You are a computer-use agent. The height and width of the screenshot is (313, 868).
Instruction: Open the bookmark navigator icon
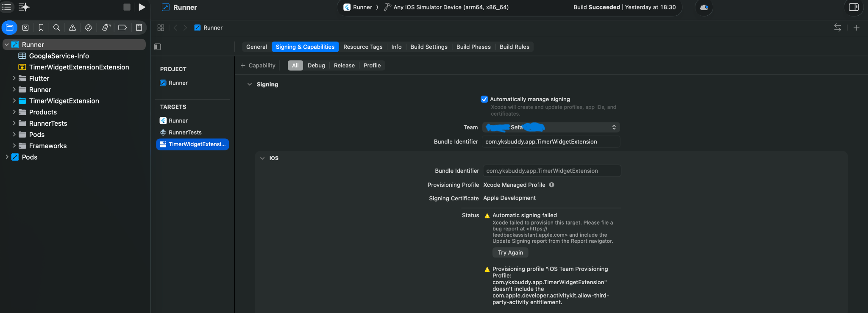(x=41, y=28)
